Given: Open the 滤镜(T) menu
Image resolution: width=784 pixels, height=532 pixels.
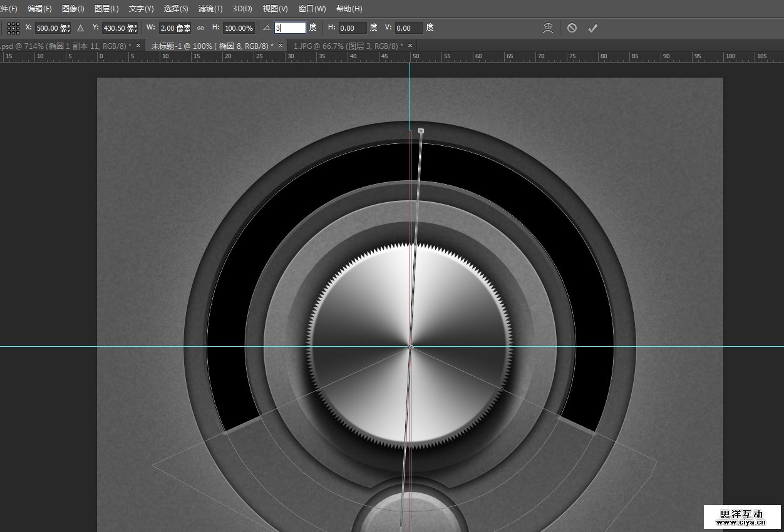Looking at the screenshot, I should (210, 9).
